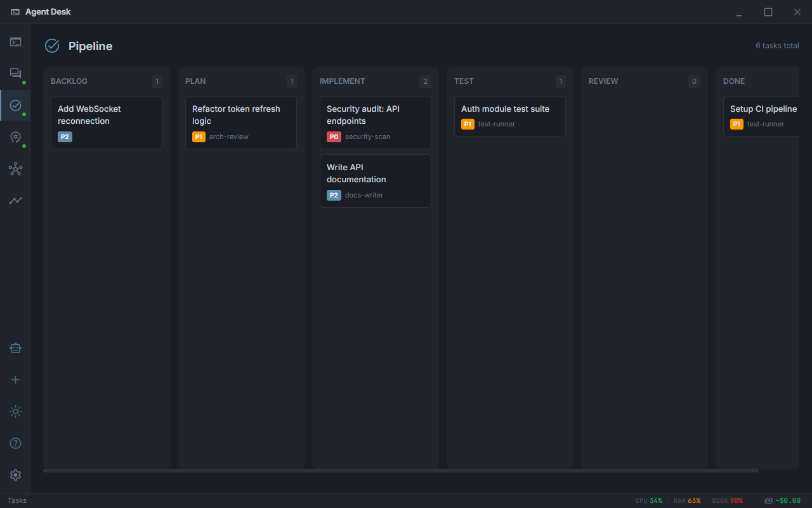Click the P1 badge on Setup CI card
812x508 pixels.
click(737, 124)
